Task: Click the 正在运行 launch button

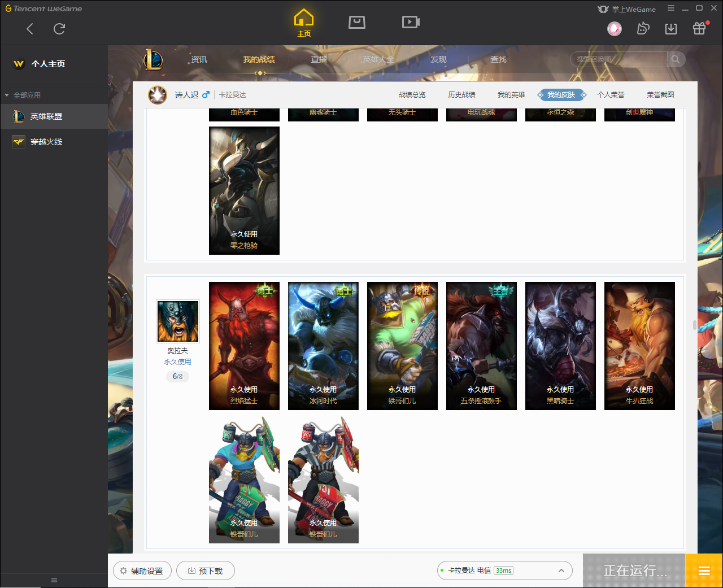Action: [x=634, y=570]
